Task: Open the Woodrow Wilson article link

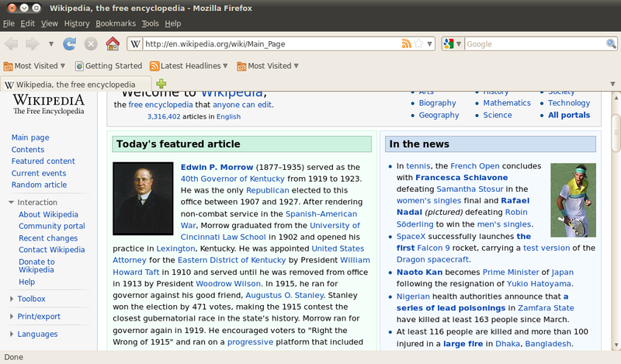Action: point(228,283)
